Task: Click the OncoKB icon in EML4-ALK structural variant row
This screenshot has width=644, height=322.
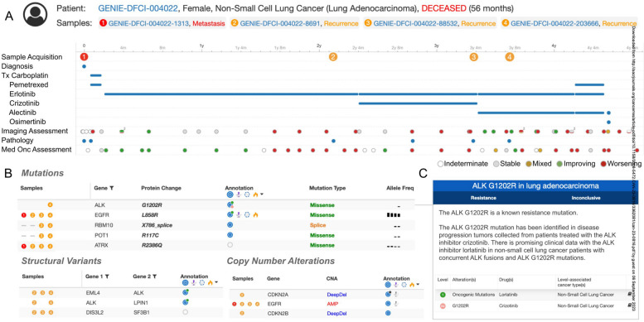Action: point(185,292)
